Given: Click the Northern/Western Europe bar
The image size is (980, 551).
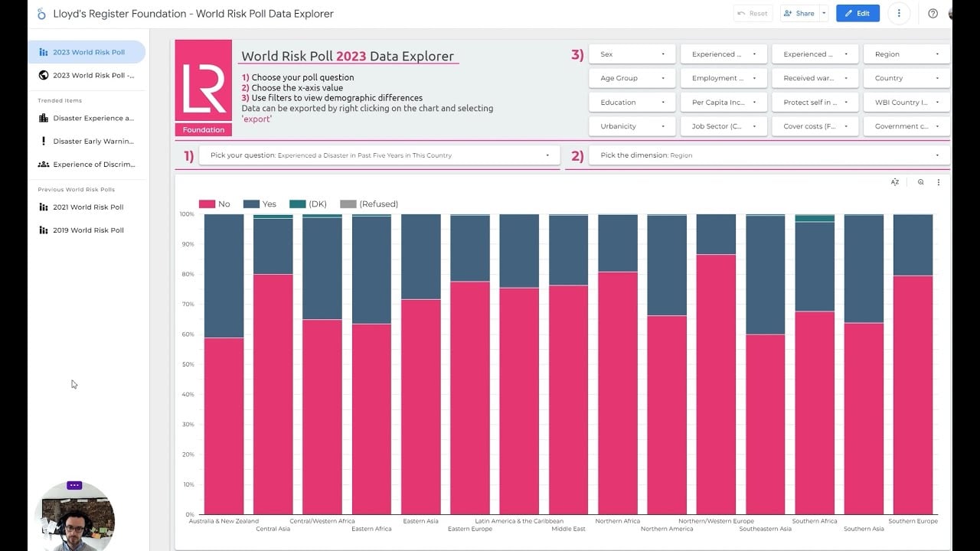Looking at the screenshot, I should pyautogui.click(x=716, y=383).
